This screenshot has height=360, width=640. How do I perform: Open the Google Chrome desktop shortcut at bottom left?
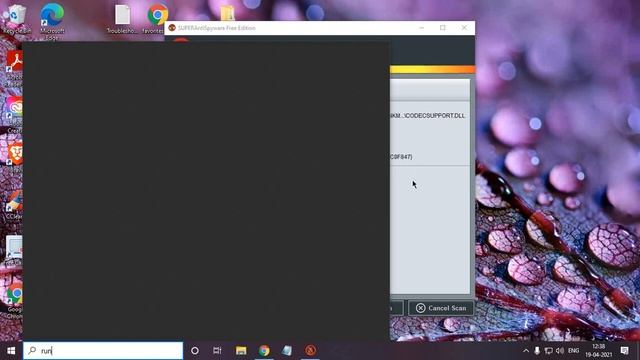pyautogui.click(x=15, y=301)
